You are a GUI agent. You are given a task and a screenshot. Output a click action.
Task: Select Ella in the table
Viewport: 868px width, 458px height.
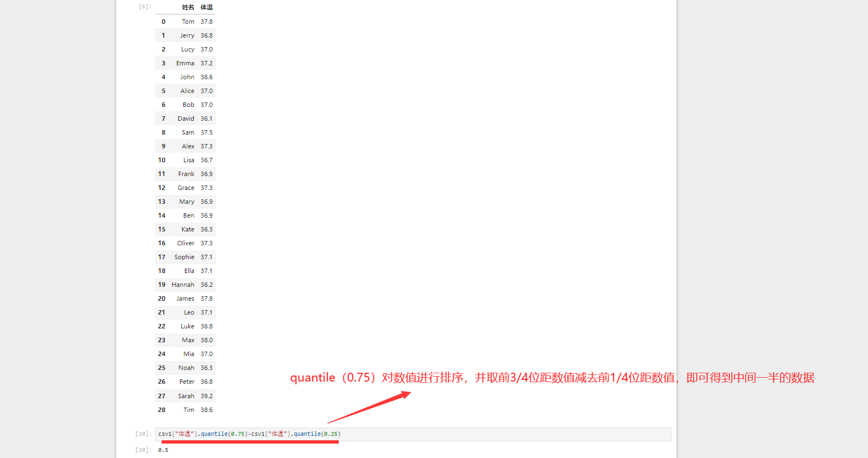tap(189, 271)
